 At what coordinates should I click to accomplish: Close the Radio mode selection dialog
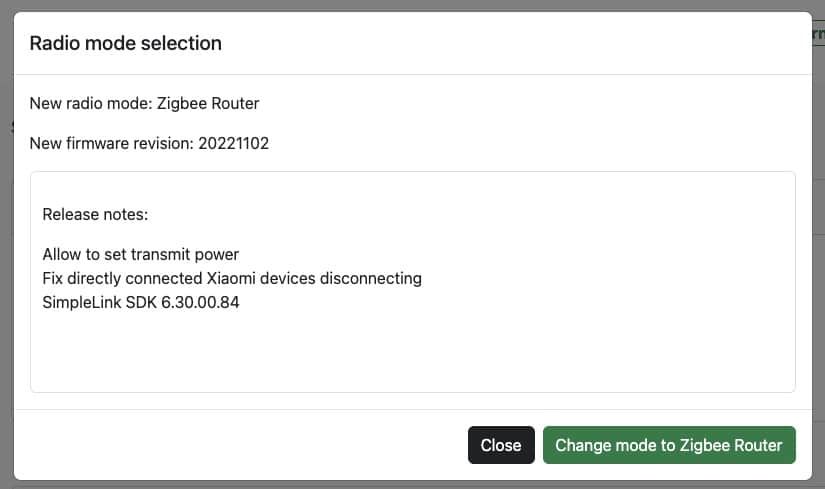[x=501, y=445]
